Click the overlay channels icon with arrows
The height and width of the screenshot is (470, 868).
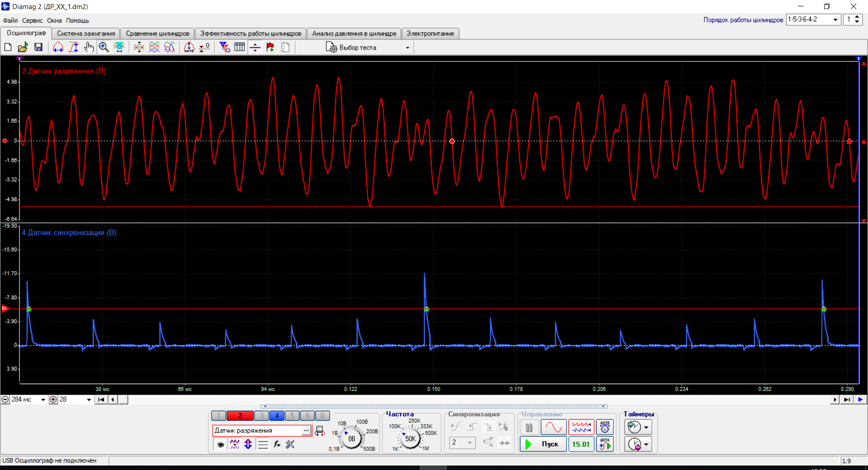[139, 47]
